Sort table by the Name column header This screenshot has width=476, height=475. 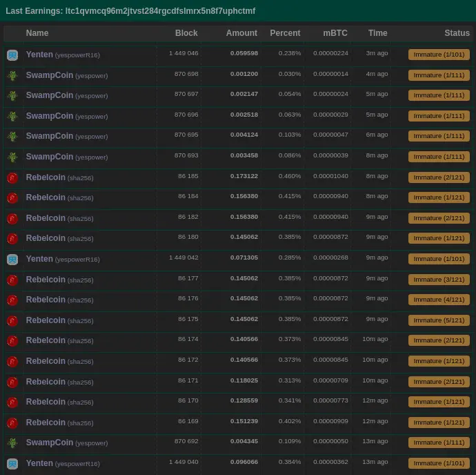[x=37, y=33]
